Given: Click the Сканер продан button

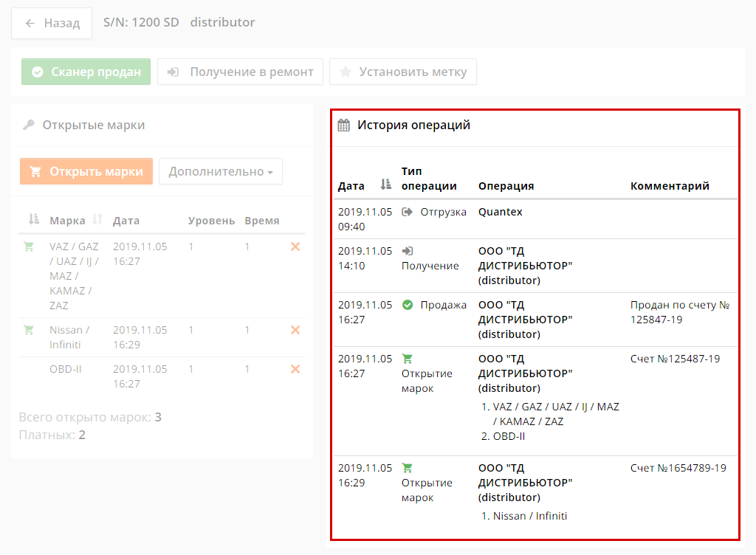Looking at the screenshot, I should click(86, 72).
